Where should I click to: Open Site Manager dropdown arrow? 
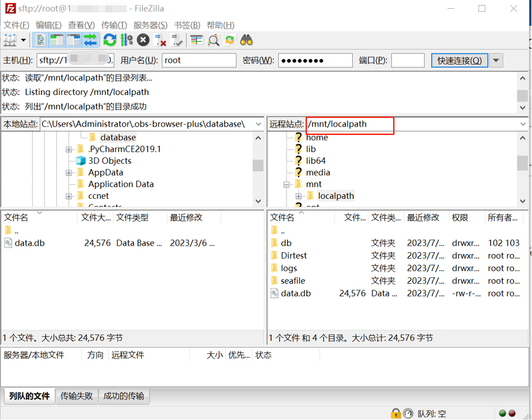(x=23, y=40)
